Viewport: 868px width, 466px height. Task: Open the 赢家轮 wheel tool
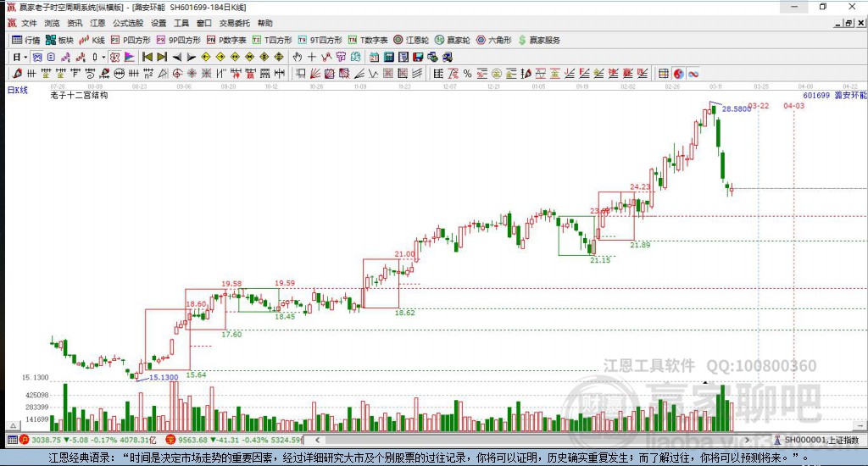click(453, 40)
